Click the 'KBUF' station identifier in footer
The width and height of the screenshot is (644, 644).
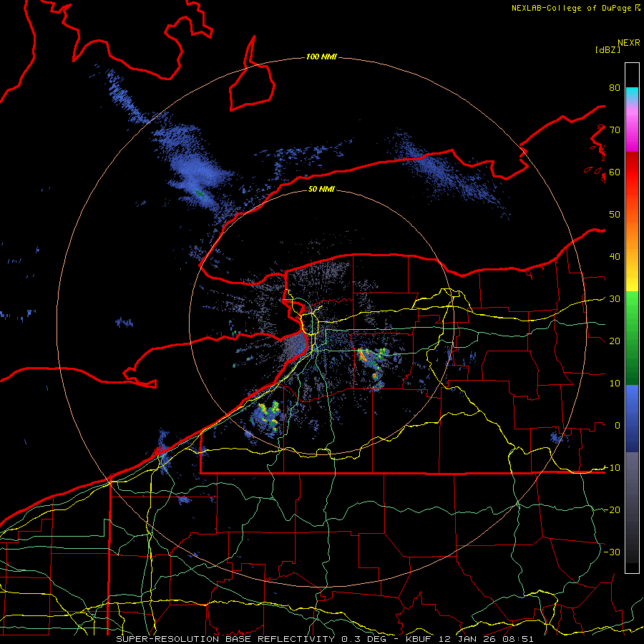point(419,639)
